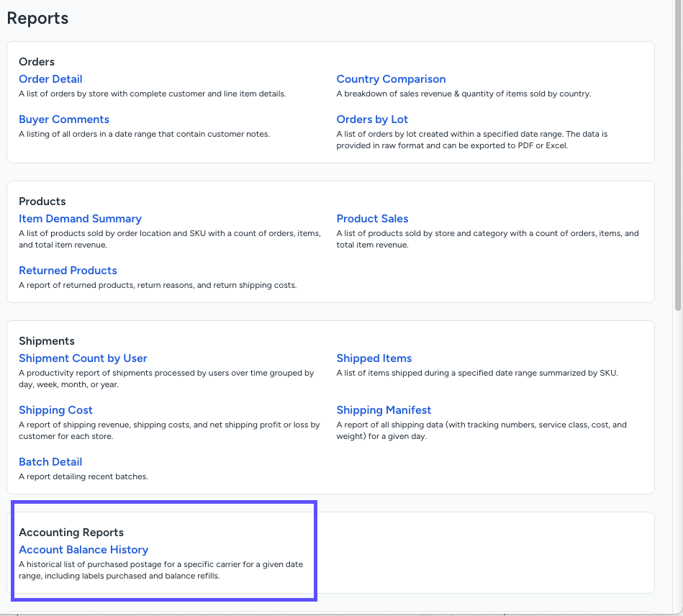The image size is (683, 616).
Task: View the Item Demand Summary report
Action: 80,219
